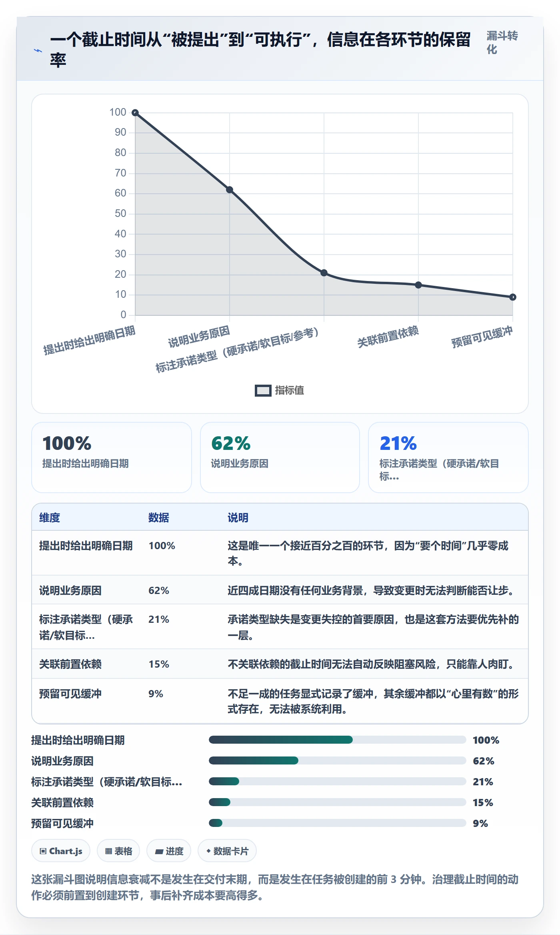
Task: Select table row cell 提出时给出明确日期
Action: point(86,546)
